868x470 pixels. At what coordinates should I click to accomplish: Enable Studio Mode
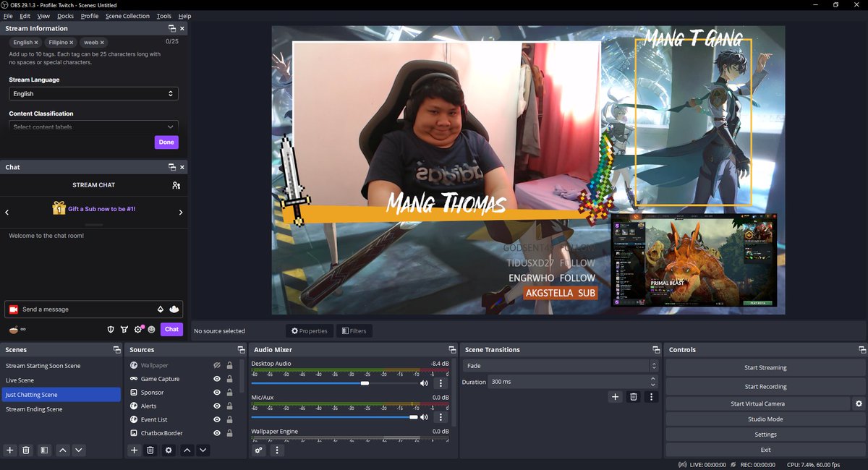pos(765,419)
